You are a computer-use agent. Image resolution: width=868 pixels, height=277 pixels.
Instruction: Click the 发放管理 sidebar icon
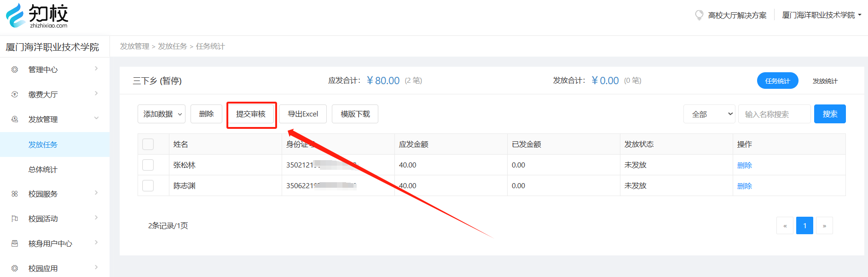pos(15,119)
